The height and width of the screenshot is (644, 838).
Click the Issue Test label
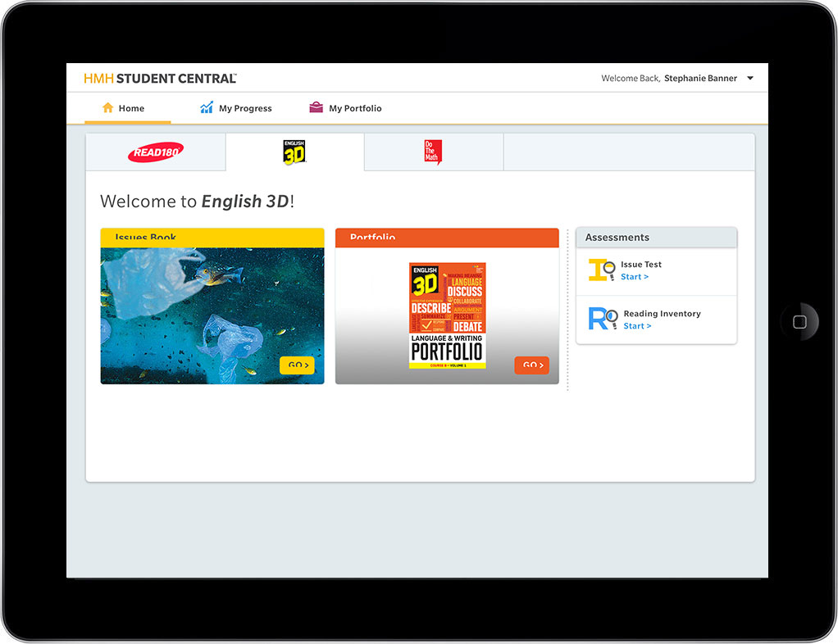(640, 265)
